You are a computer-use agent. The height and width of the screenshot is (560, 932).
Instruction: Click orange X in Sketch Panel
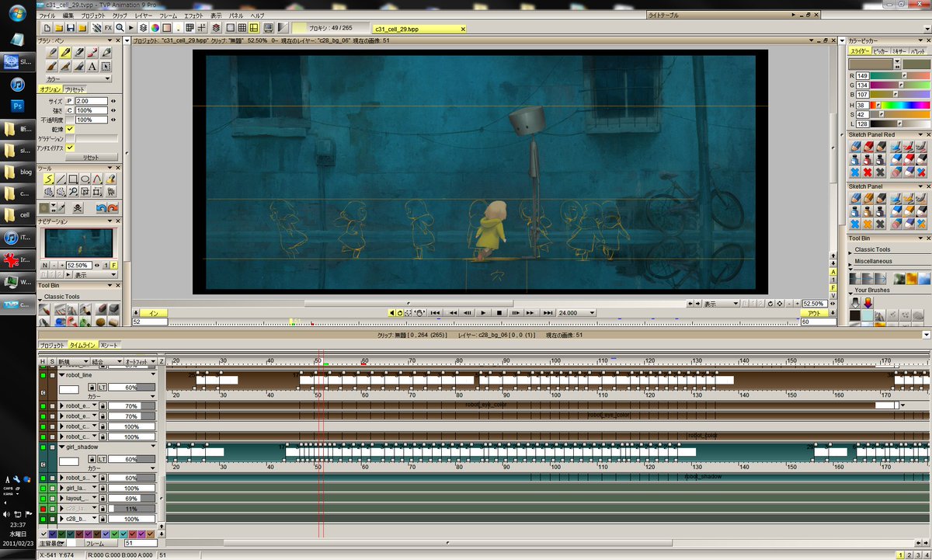point(868,224)
